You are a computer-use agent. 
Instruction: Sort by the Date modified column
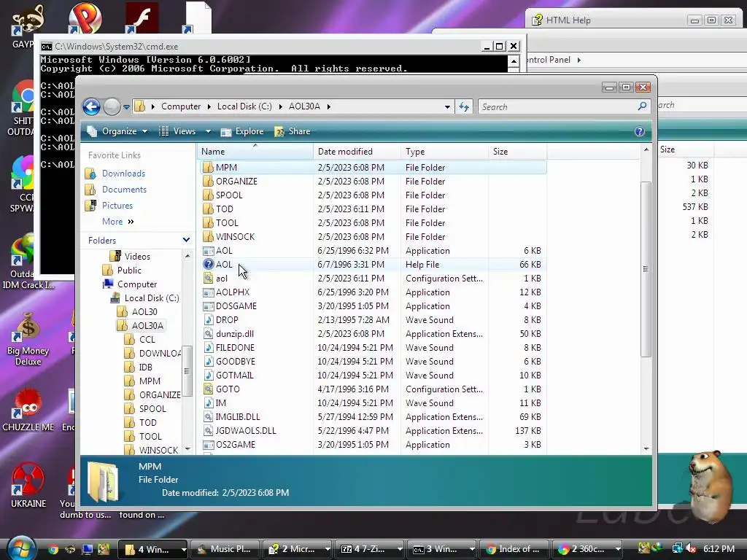[x=357, y=152]
